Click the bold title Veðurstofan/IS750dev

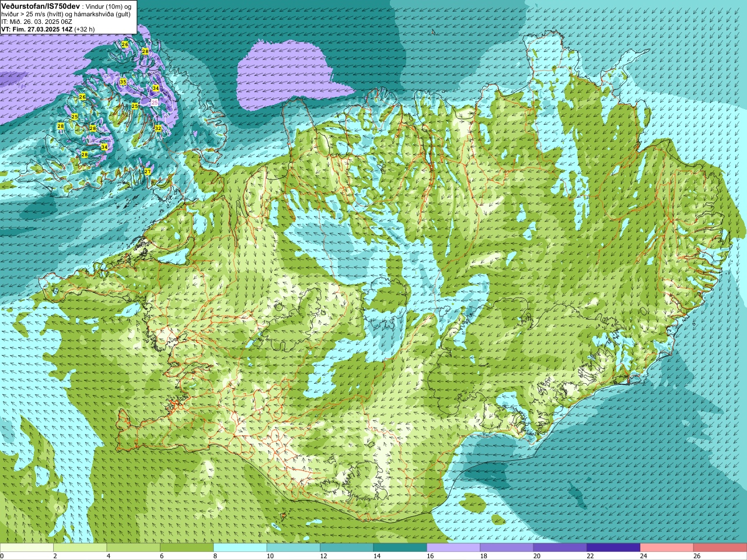tap(41, 5)
